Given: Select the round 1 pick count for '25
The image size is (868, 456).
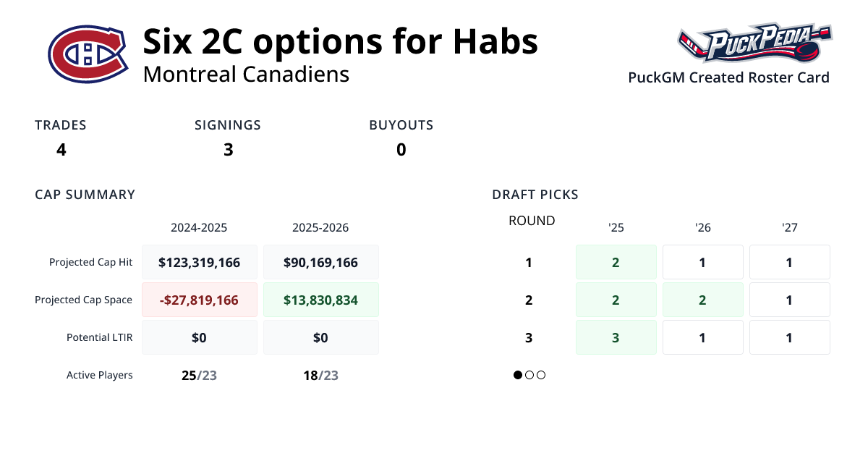Looking at the screenshot, I should point(616,262).
